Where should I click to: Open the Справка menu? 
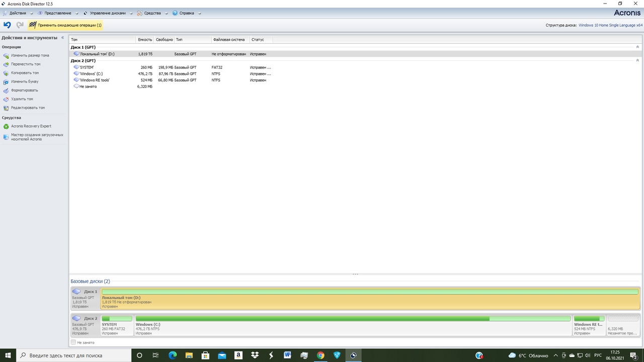pyautogui.click(x=187, y=13)
